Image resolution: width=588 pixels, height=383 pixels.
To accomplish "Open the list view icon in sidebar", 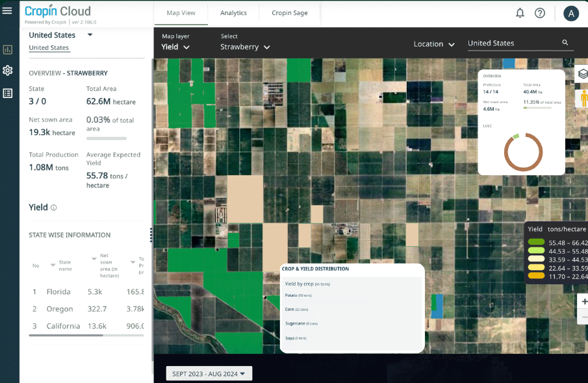I will pyautogui.click(x=8, y=93).
